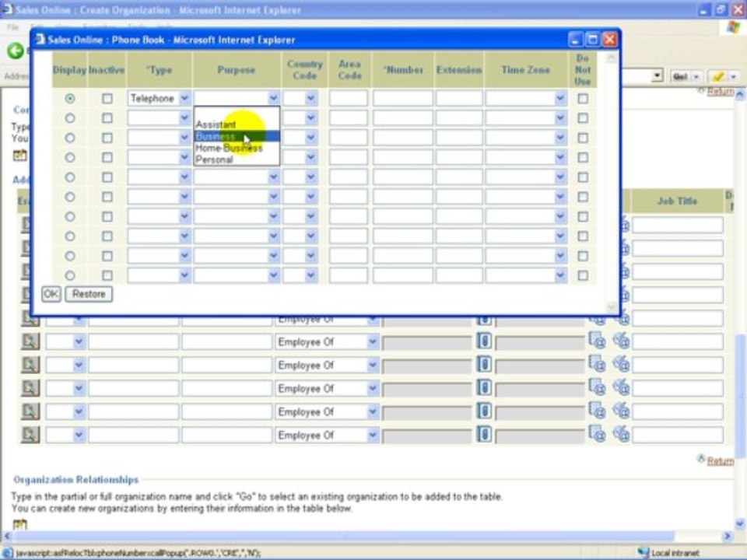Click the OK button in Phone Book
Image resolution: width=747 pixels, height=560 pixels.
pyautogui.click(x=51, y=294)
